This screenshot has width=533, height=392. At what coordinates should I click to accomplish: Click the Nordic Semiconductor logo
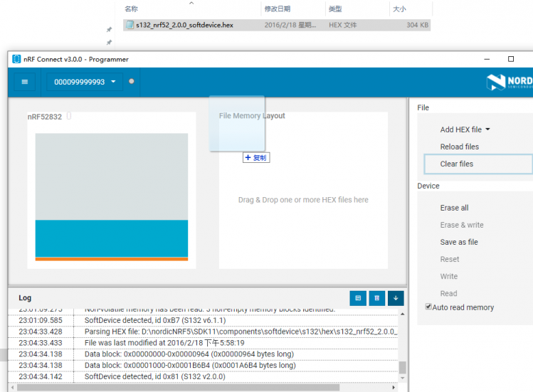click(x=510, y=82)
